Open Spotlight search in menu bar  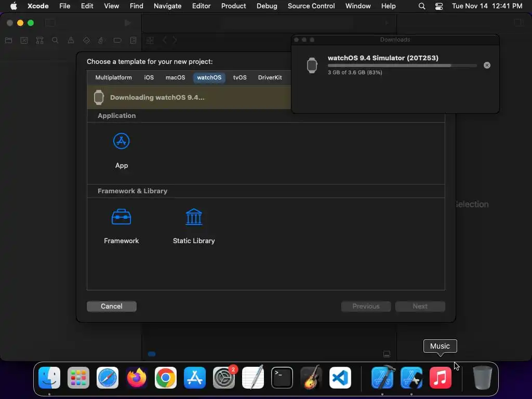422,6
